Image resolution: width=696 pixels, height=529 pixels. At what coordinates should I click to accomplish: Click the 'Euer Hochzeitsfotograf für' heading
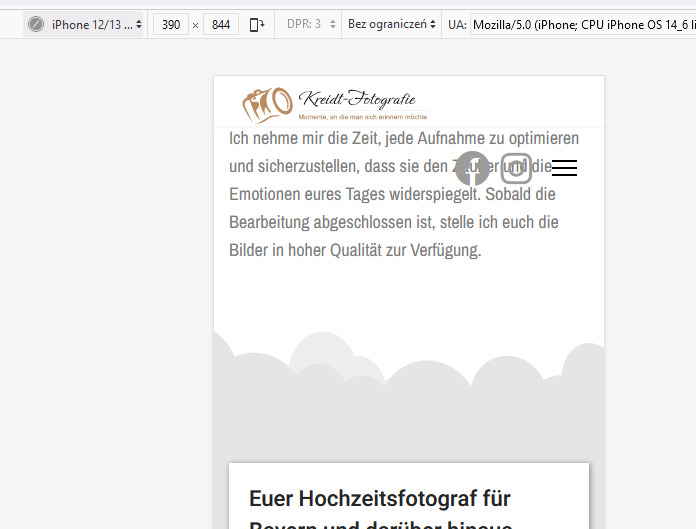380,498
